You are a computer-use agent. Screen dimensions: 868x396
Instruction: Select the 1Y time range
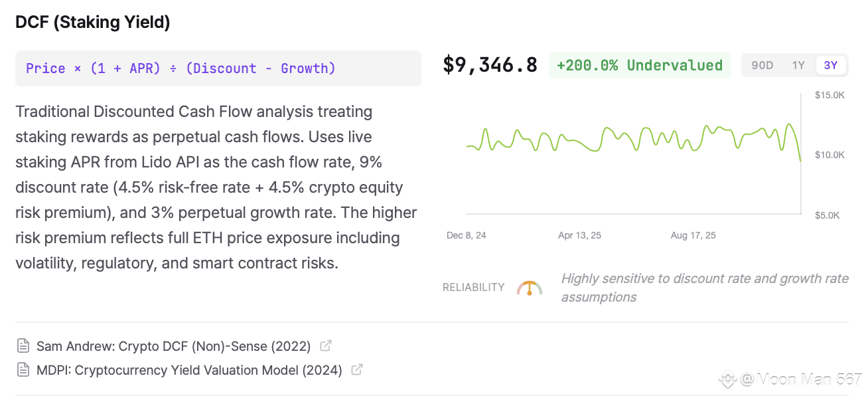coord(798,65)
